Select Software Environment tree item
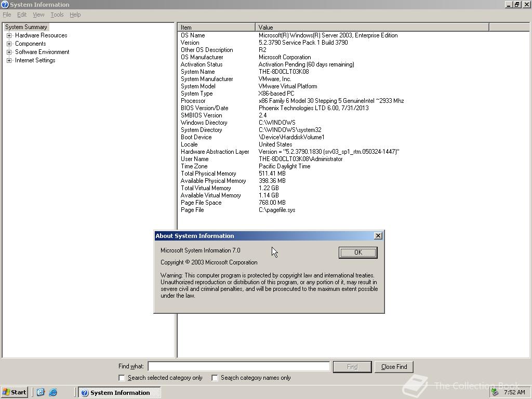 [x=42, y=52]
